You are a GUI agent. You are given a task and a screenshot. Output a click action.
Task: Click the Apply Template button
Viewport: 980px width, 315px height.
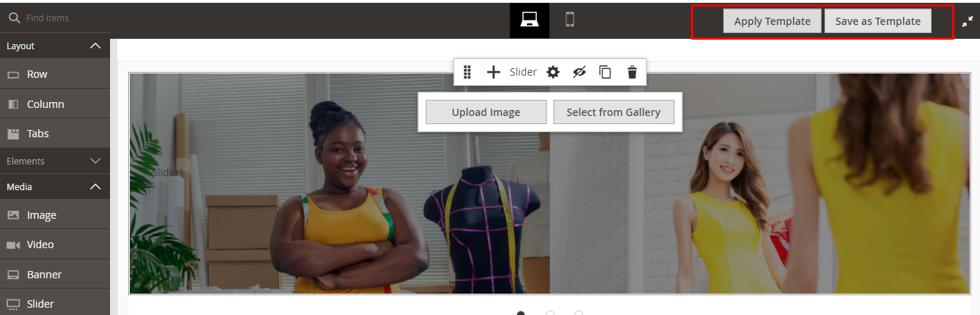[x=772, y=21]
